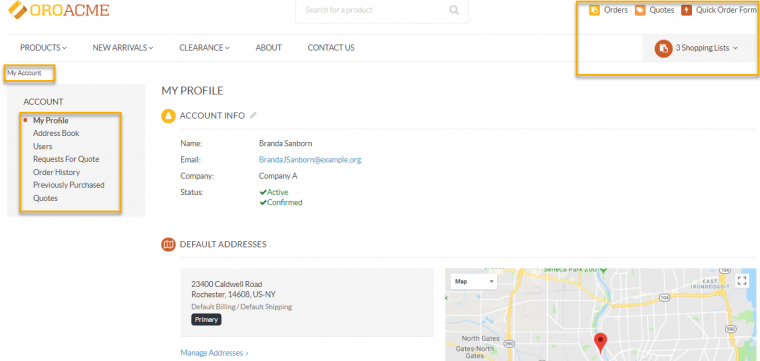Expand the Products menu
Image resolution: width=760 pixels, height=361 pixels.
[x=43, y=47]
